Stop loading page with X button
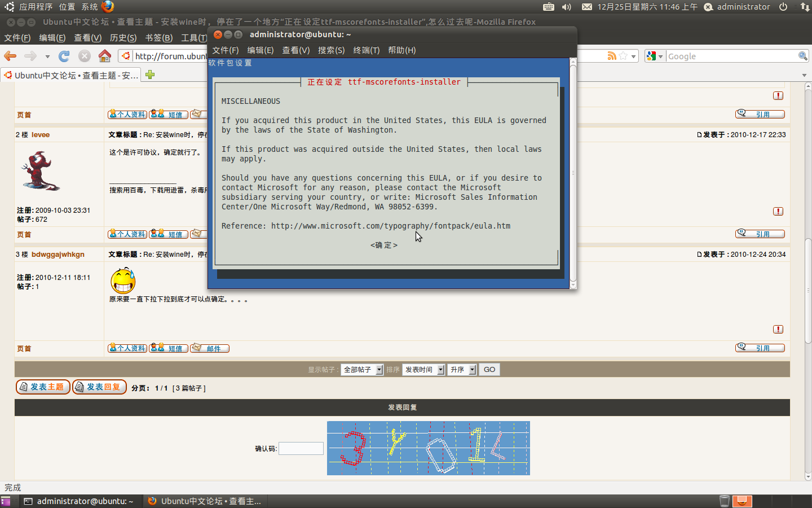 click(85, 56)
